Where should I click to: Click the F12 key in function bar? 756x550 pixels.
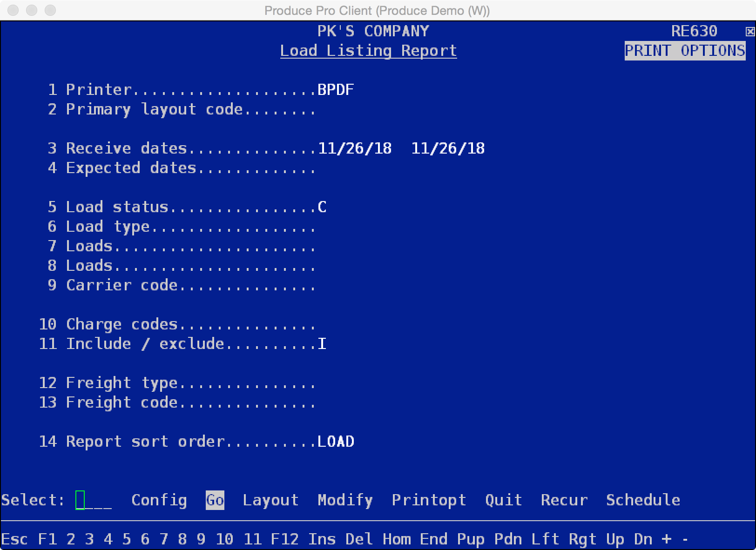[284, 539]
